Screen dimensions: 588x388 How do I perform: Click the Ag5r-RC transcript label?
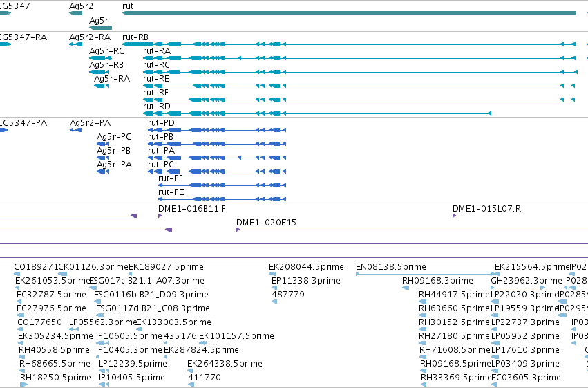106,51
